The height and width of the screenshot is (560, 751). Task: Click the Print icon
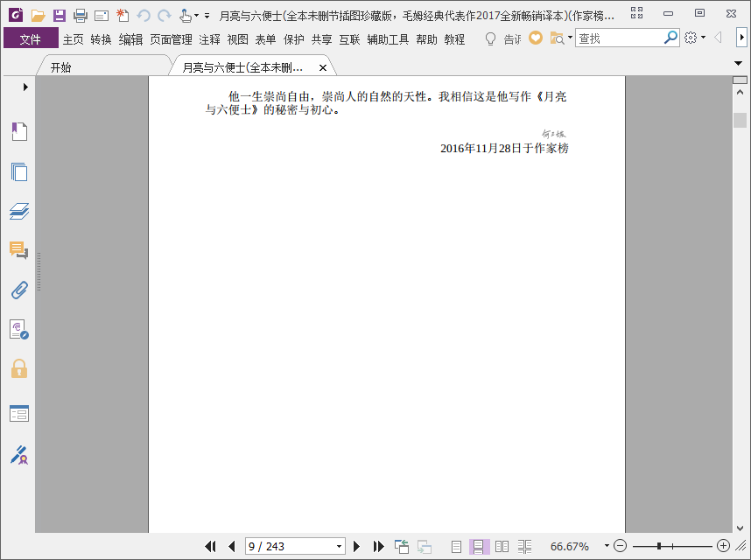click(81, 16)
